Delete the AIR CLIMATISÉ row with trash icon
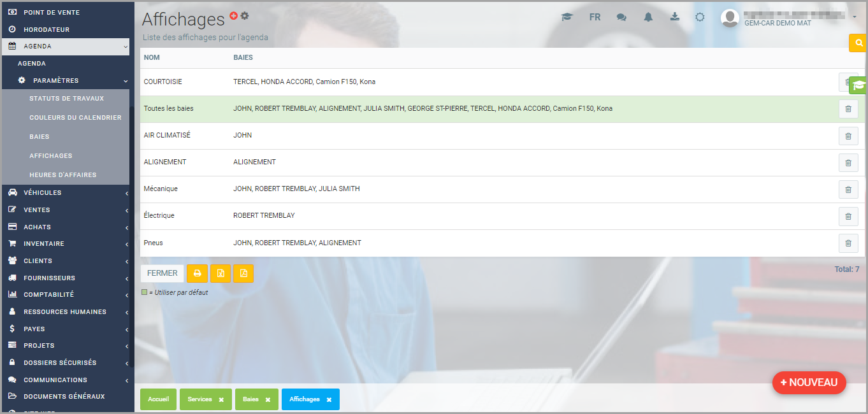The width and height of the screenshot is (868, 414). tap(848, 136)
